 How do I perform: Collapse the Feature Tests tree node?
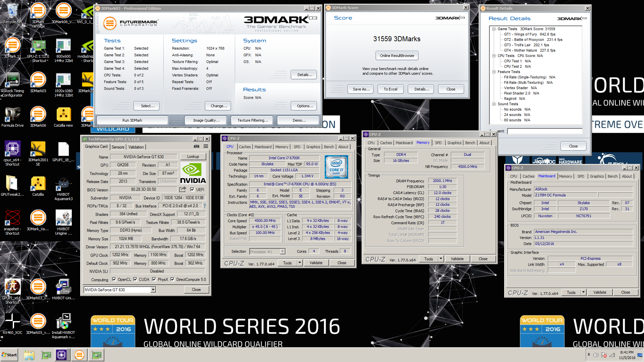[494, 72]
